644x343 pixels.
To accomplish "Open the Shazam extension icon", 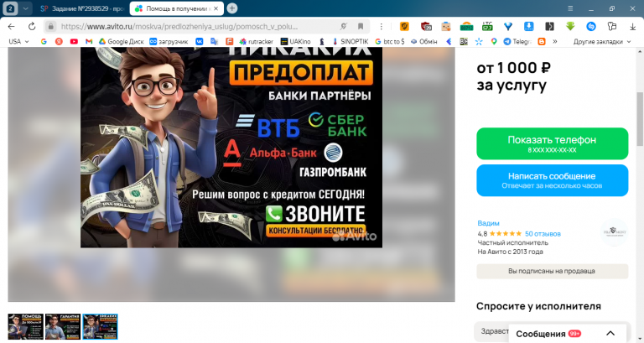I will pos(591,26).
